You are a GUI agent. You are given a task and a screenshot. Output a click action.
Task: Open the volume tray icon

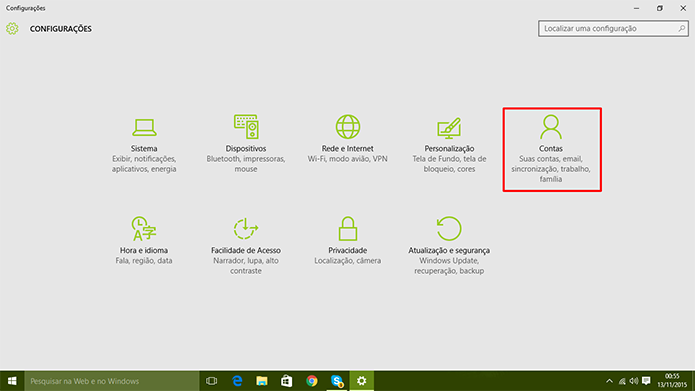pyautogui.click(x=634, y=381)
